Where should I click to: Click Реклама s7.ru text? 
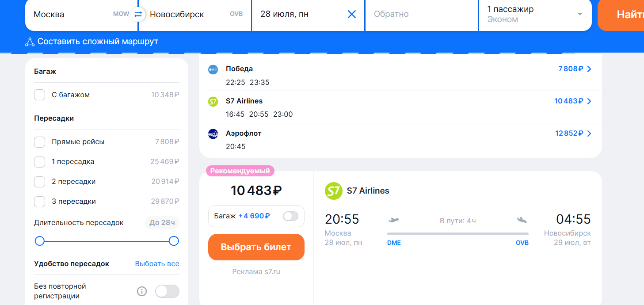[x=256, y=272]
